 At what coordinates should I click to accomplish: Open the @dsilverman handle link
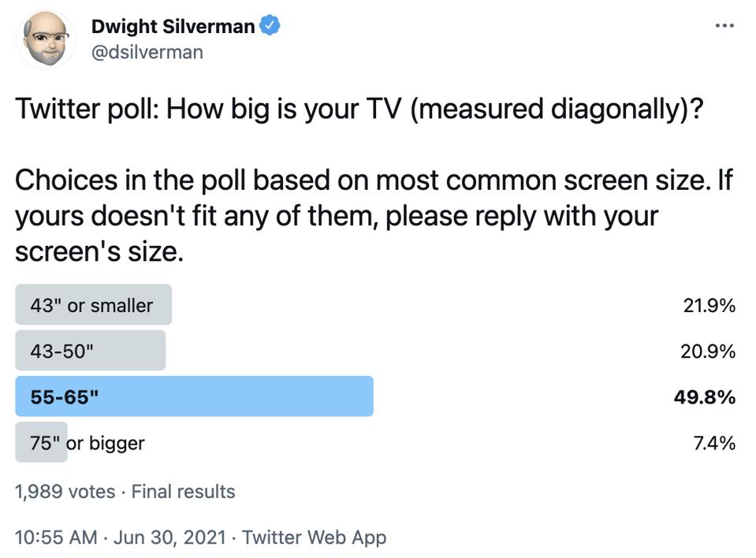pyautogui.click(x=147, y=52)
